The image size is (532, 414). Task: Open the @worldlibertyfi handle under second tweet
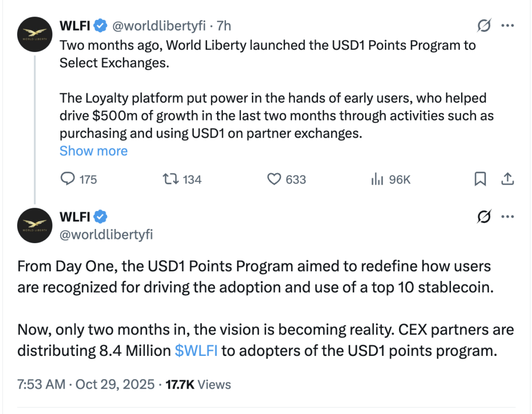107,235
